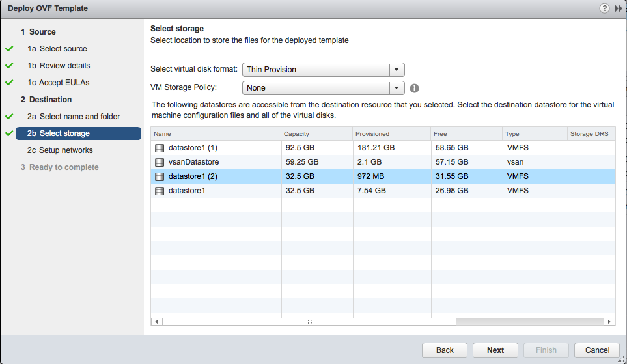Click the Next button
The image size is (627, 364).
495,350
